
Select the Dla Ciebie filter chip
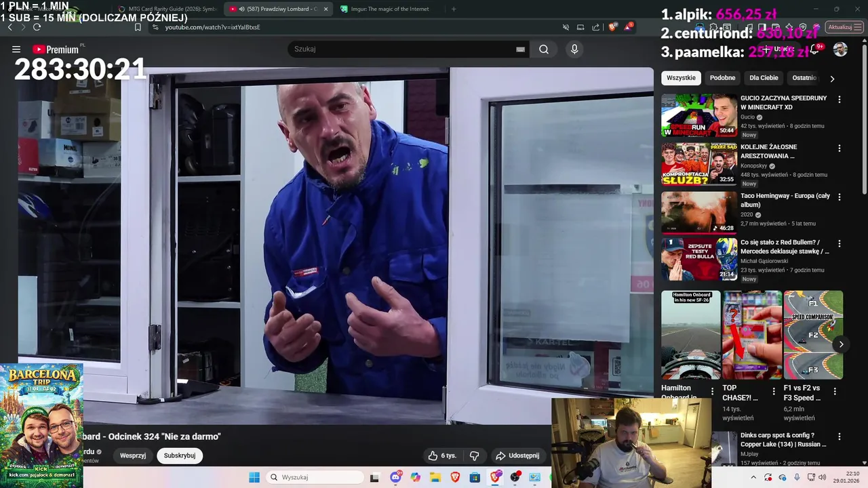click(x=764, y=78)
